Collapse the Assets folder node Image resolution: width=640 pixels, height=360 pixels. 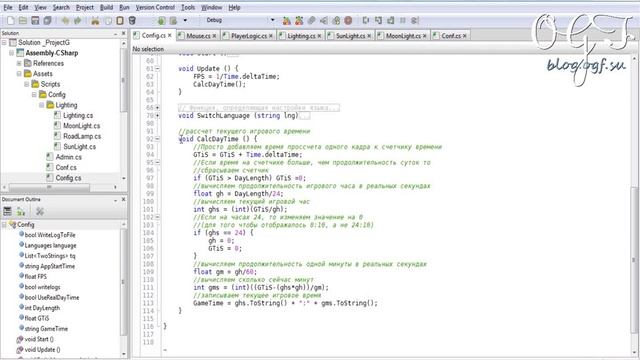coord(19,74)
